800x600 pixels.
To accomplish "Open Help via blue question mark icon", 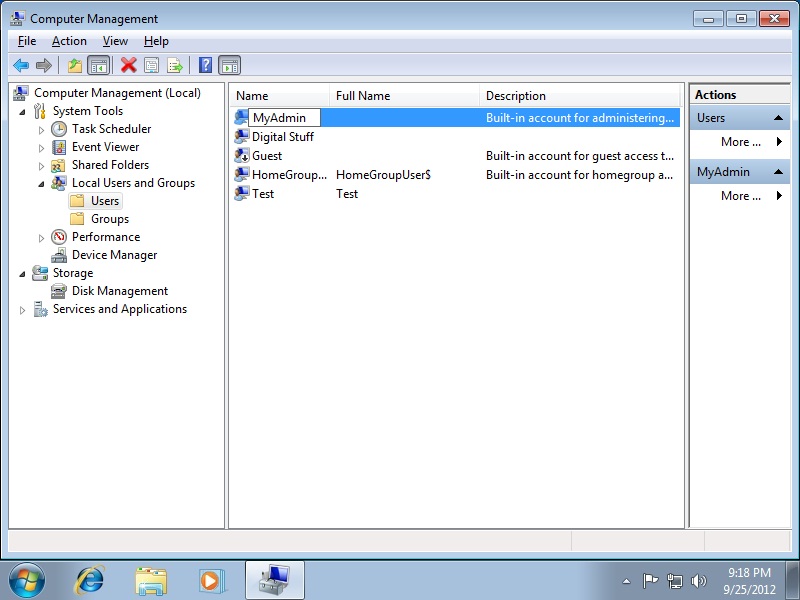I will [x=205, y=65].
